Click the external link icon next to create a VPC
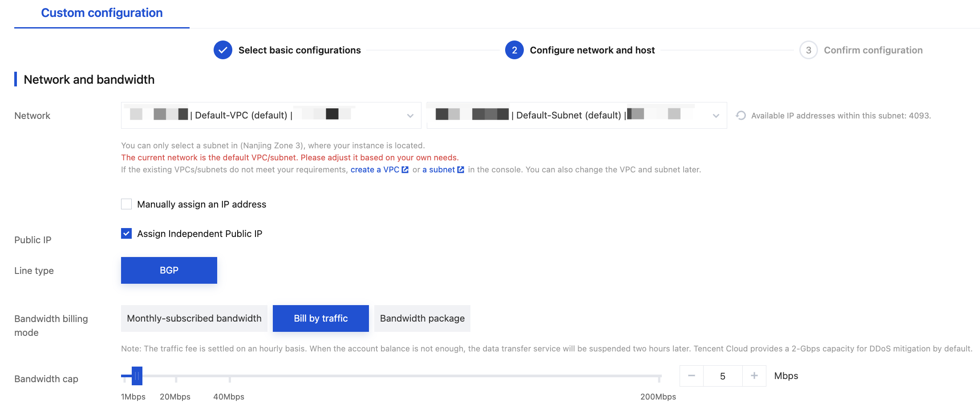Viewport: 980px width, 408px height. tap(405, 170)
